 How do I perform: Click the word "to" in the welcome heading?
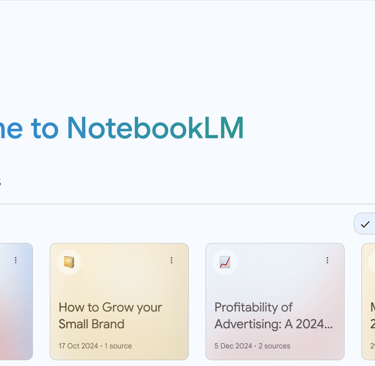[45, 129]
